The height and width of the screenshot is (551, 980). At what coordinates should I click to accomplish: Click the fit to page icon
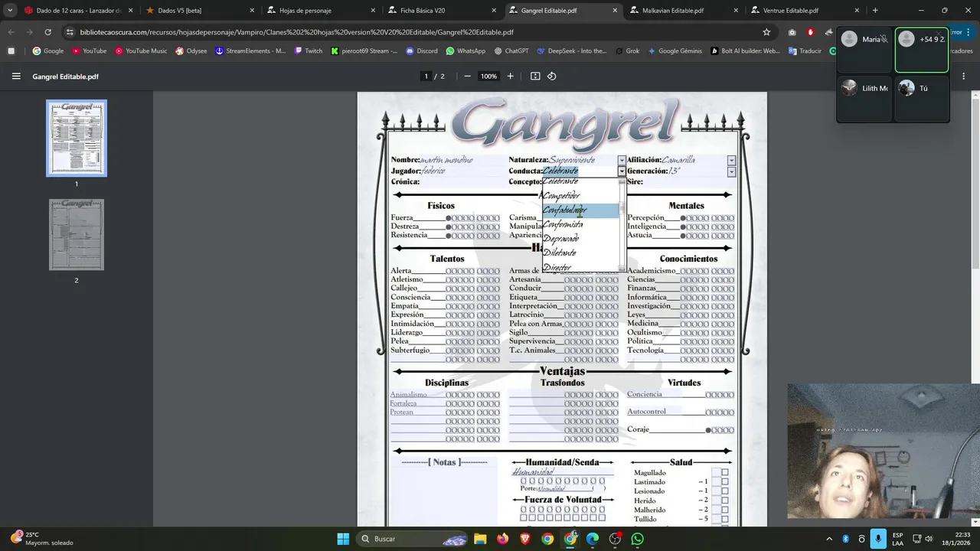tap(535, 77)
